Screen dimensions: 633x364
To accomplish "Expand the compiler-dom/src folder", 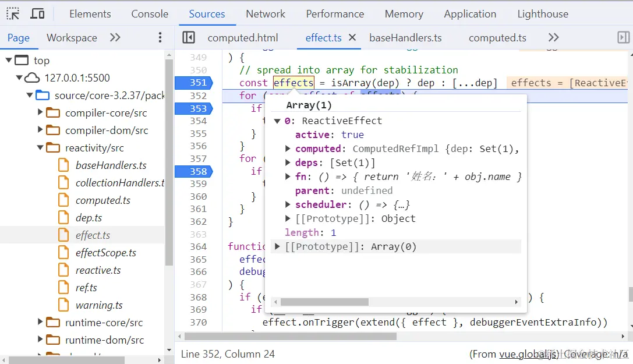I will point(40,129).
